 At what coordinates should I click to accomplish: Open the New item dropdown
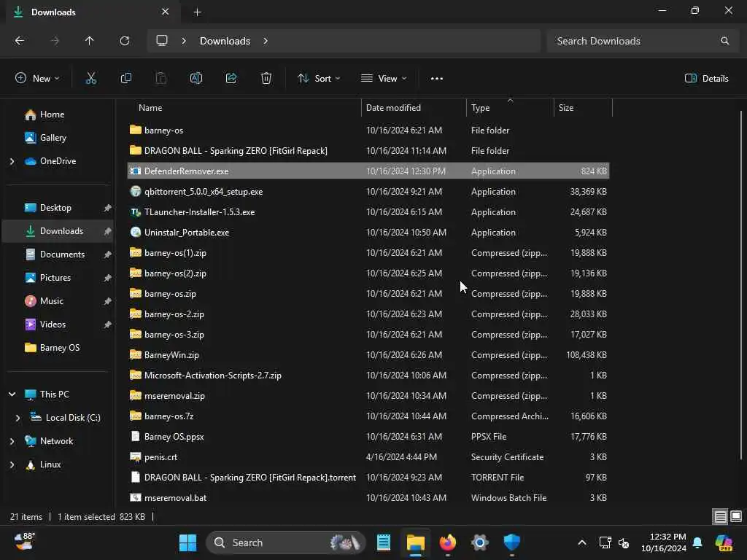(x=38, y=79)
